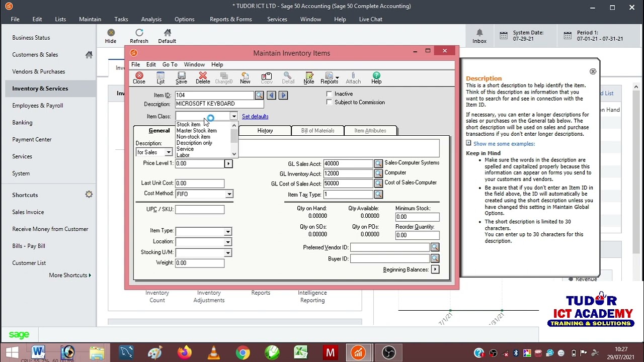Open GL Sales Acct lookup icon
The image size is (644, 362).
coord(378,163)
